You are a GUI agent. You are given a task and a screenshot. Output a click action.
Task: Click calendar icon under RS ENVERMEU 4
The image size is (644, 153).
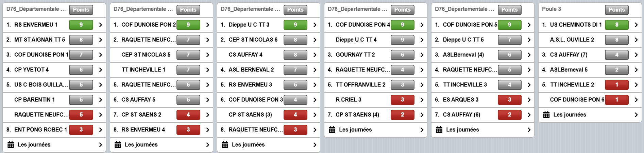tap(118, 145)
